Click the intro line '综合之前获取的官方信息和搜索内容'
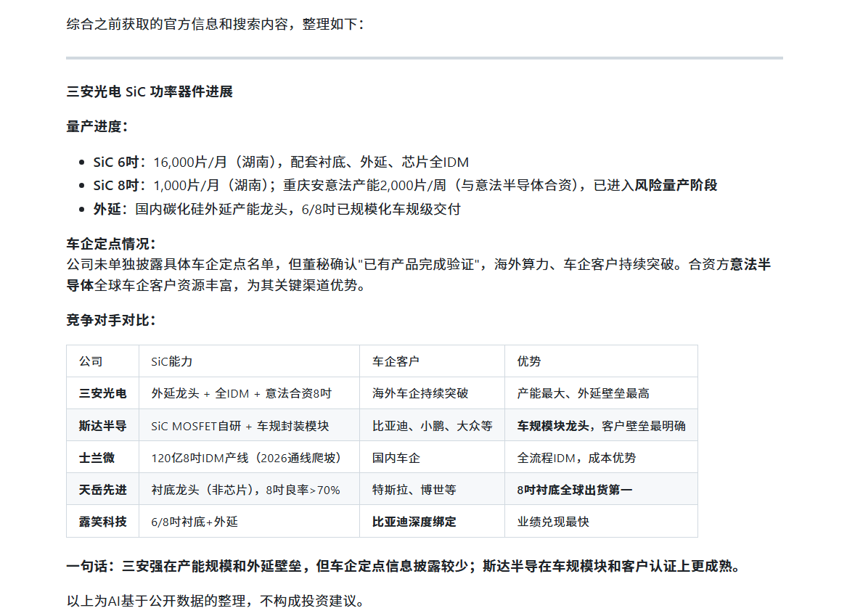Image resolution: width=847 pixels, height=616 pixels. 216,24
